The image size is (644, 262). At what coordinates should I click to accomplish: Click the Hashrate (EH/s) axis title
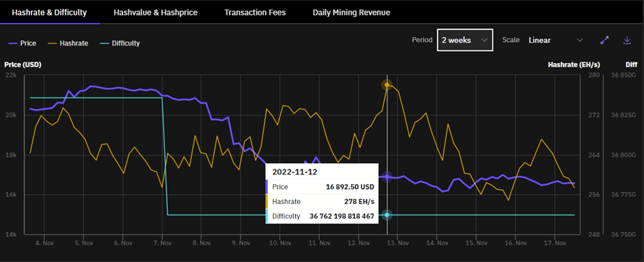coord(574,64)
